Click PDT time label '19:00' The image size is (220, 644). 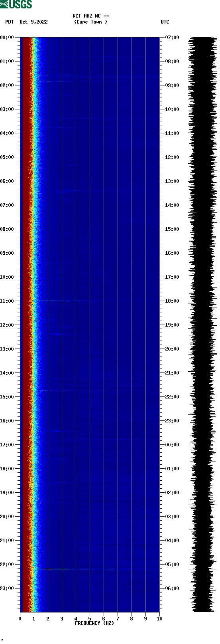(7, 493)
